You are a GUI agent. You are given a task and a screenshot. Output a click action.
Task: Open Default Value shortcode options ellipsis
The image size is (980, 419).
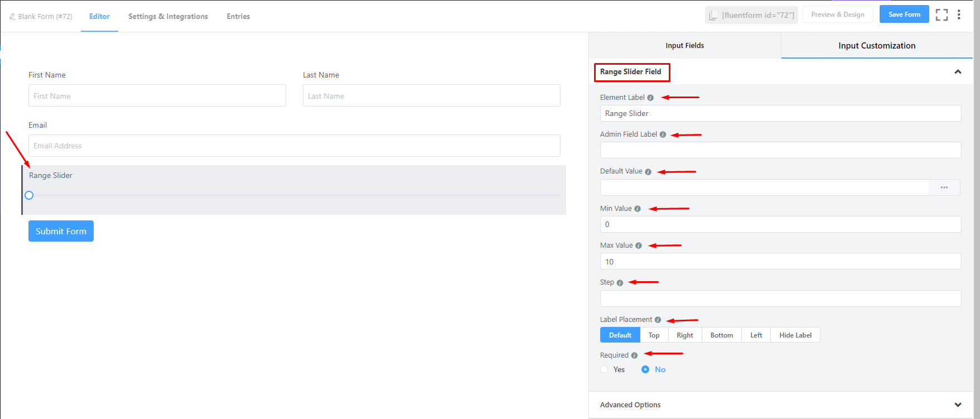pyautogui.click(x=944, y=187)
